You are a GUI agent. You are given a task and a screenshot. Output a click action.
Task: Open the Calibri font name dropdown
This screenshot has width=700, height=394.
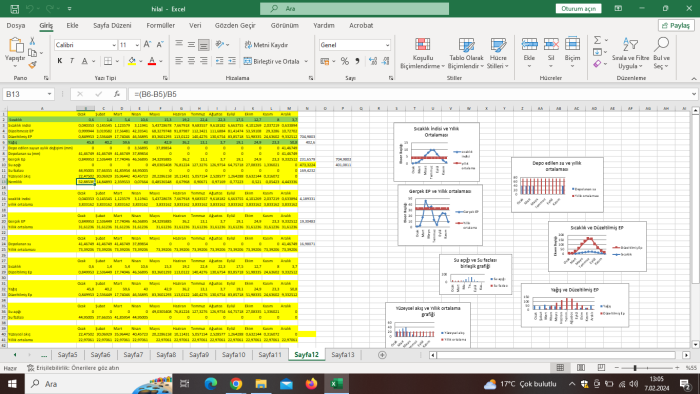pyautogui.click(x=114, y=45)
